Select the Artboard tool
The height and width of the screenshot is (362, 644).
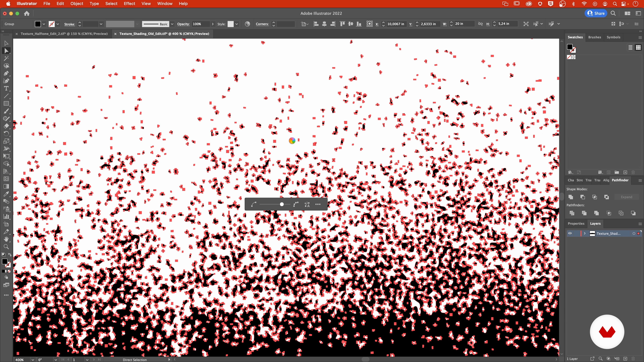6,224
